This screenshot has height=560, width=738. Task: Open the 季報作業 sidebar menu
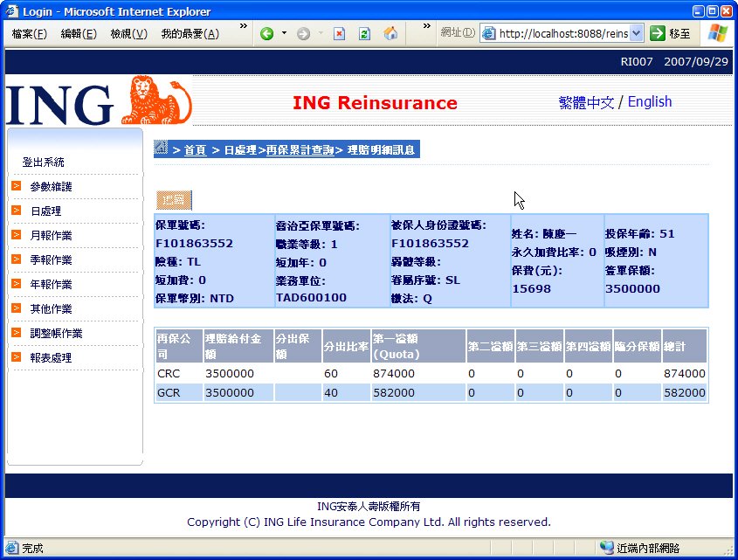(51, 260)
